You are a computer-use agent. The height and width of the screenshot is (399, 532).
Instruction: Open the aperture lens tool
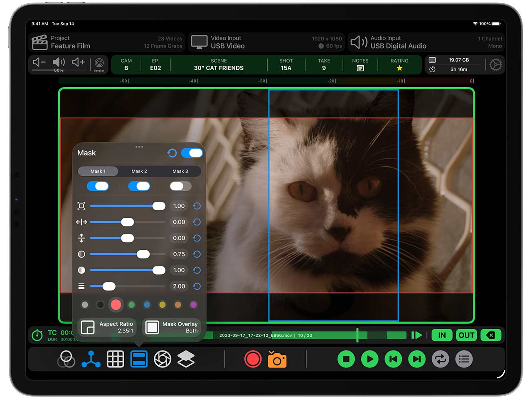[x=163, y=360]
